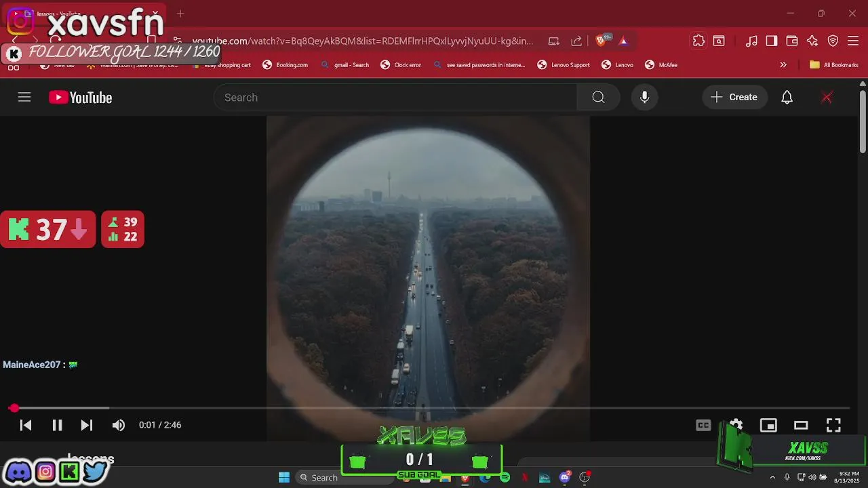Seek along the red video progress bar
The image size is (868, 488).
pyautogui.click(x=431, y=408)
